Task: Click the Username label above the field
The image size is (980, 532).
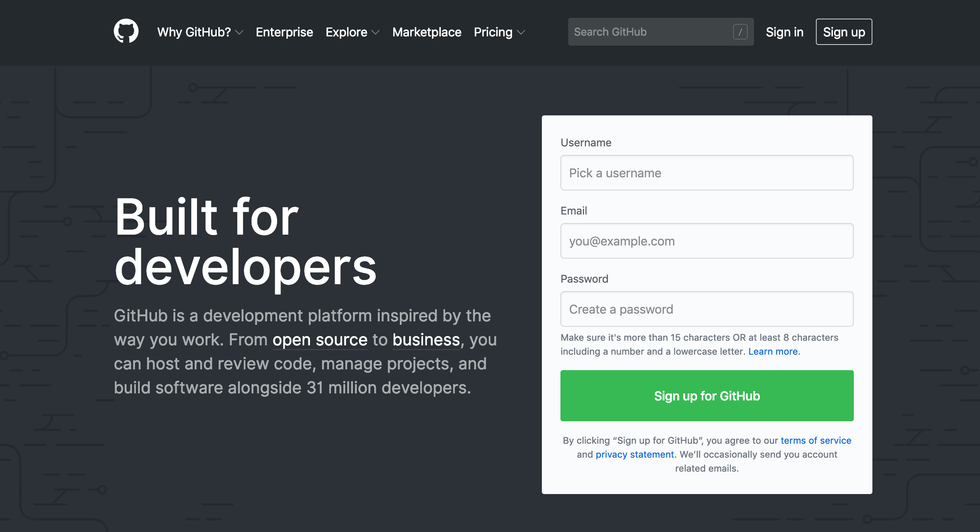Action: tap(586, 142)
